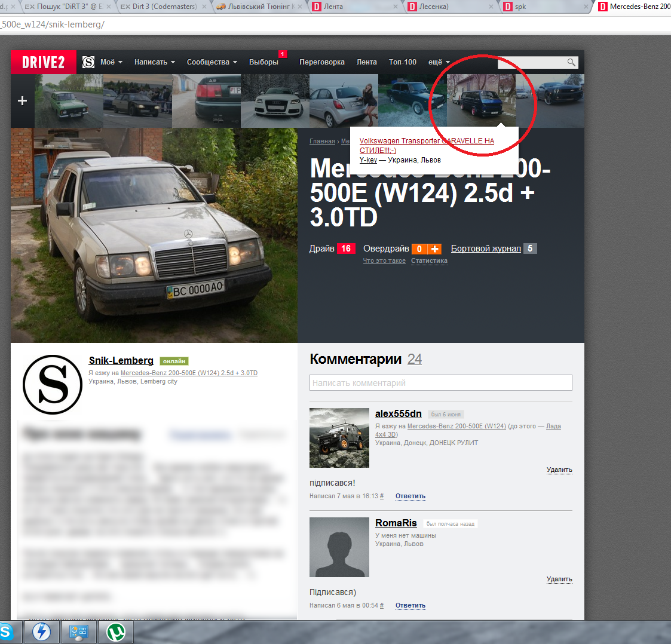Open the Переговорка menu item
The width and height of the screenshot is (671, 644).
pyautogui.click(x=322, y=62)
